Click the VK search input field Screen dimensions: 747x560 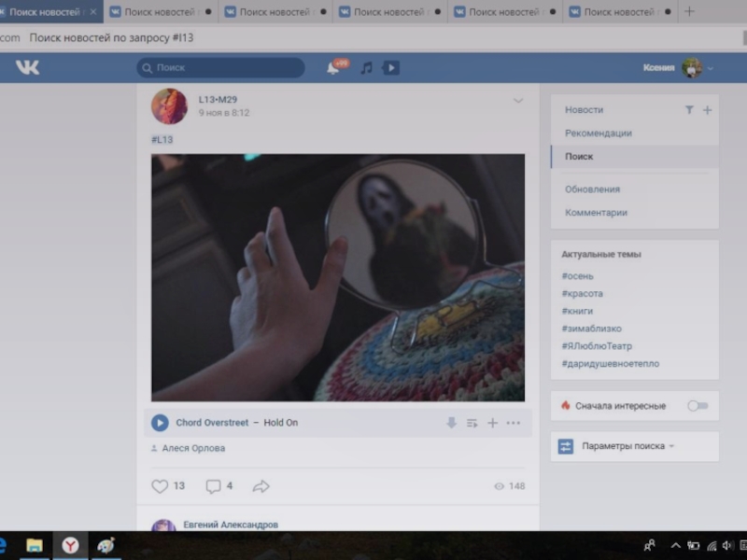220,68
